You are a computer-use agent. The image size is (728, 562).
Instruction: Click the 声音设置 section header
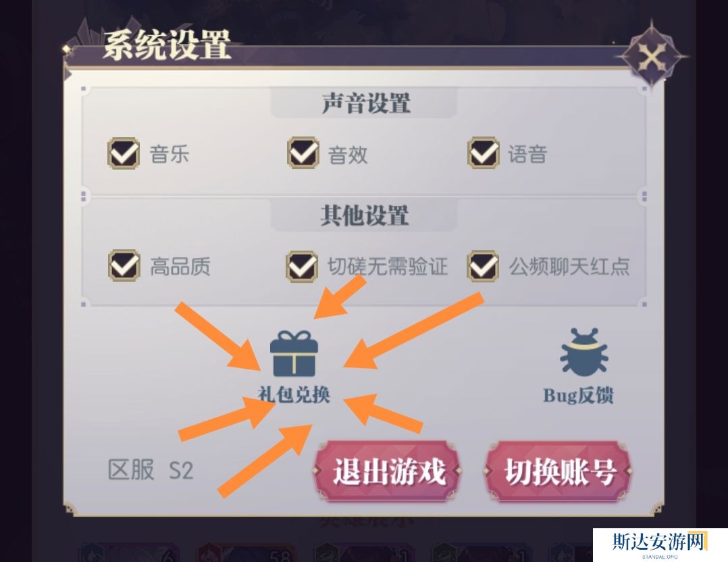pyautogui.click(x=365, y=103)
